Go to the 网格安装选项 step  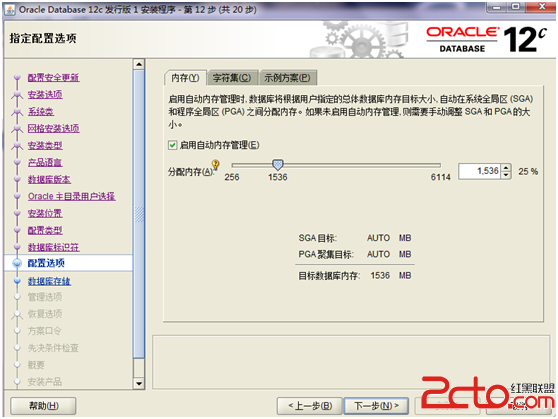(53, 129)
